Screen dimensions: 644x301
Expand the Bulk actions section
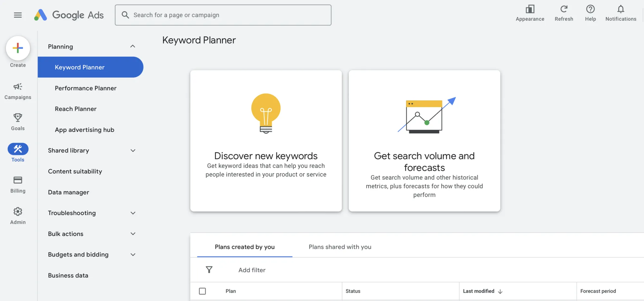click(133, 234)
